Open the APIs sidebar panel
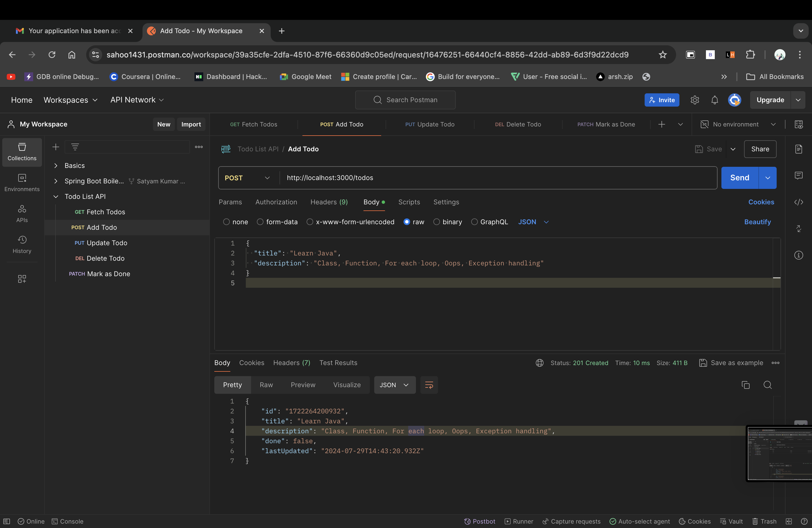The image size is (812, 528). 22,214
